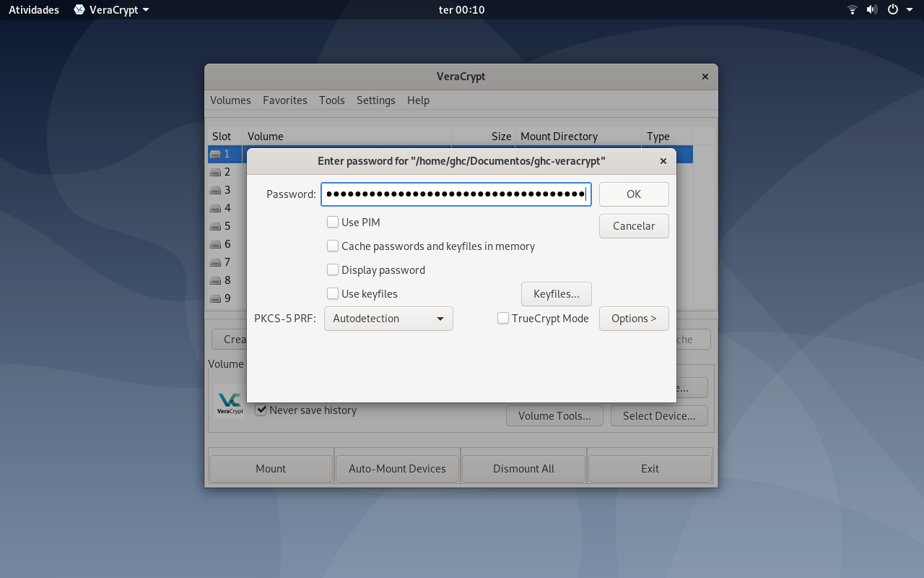924x578 pixels.
Task: Click the slot 2 drive icon
Action: (215, 172)
